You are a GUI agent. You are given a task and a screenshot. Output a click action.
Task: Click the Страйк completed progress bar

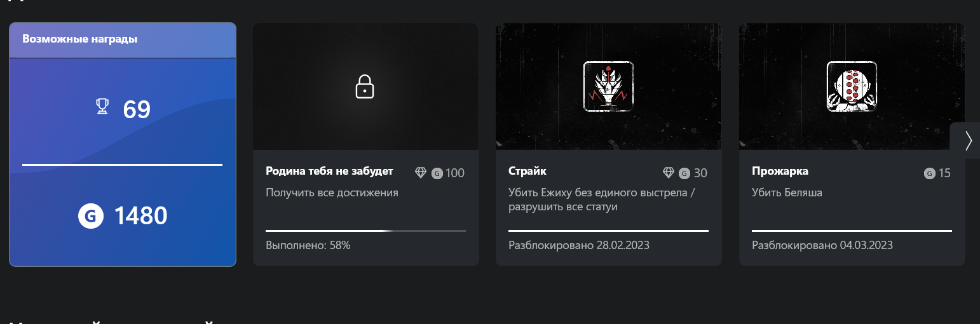pos(608,231)
